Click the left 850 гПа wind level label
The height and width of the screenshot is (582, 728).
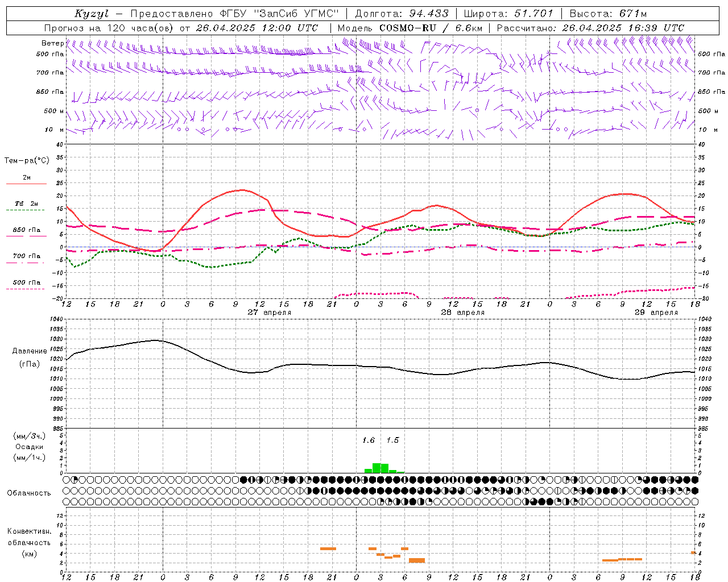click(x=50, y=92)
